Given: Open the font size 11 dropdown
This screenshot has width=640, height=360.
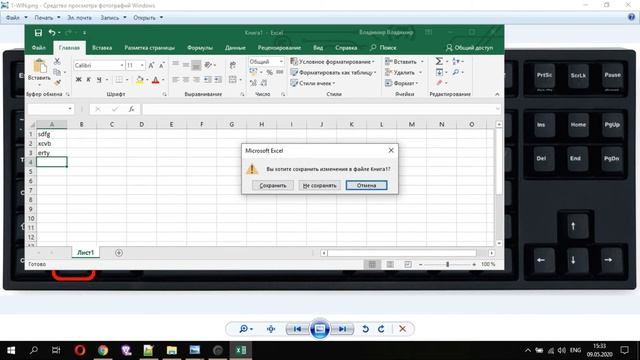Looking at the screenshot, I should click(x=142, y=65).
